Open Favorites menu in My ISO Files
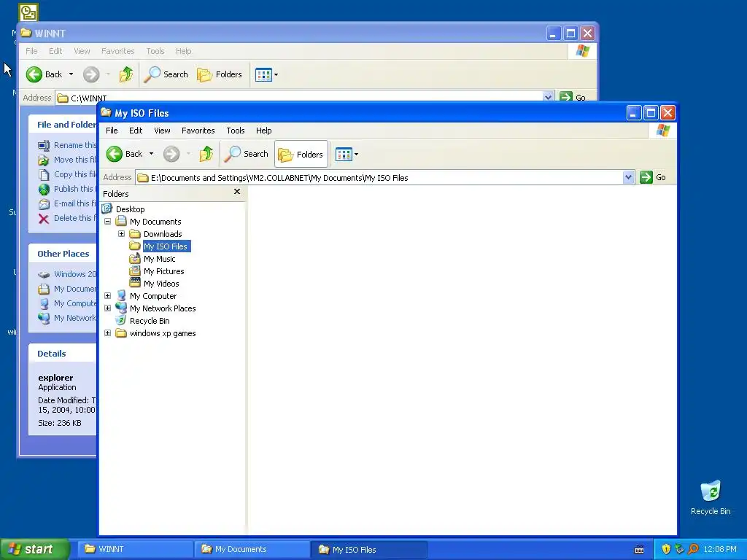This screenshot has width=747, height=560. click(198, 131)
